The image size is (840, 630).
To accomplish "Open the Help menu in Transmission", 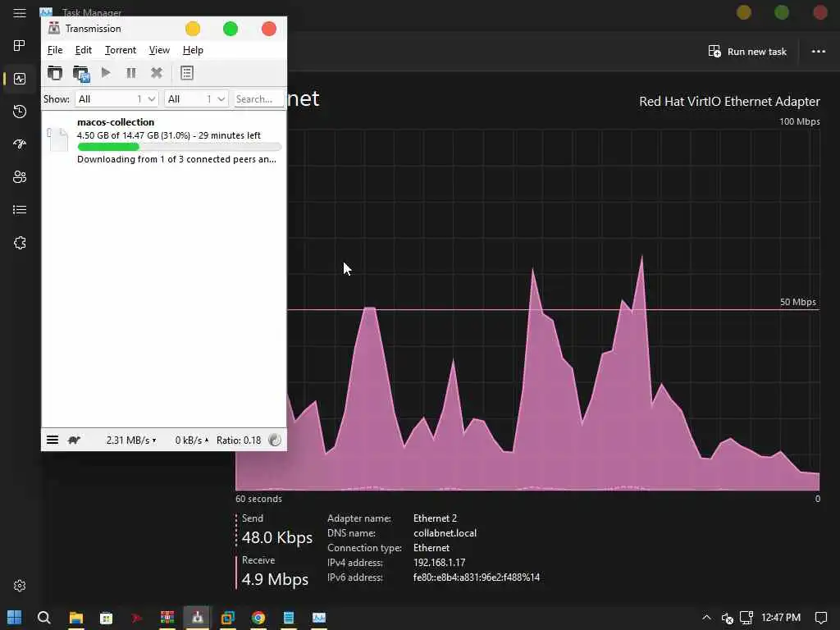I will (193, 50).
